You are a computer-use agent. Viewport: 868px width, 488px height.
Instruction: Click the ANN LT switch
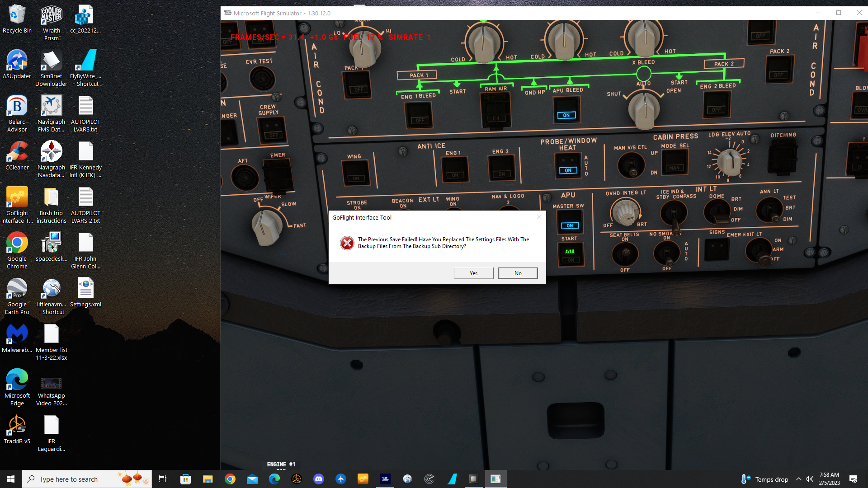coord(769,210)
